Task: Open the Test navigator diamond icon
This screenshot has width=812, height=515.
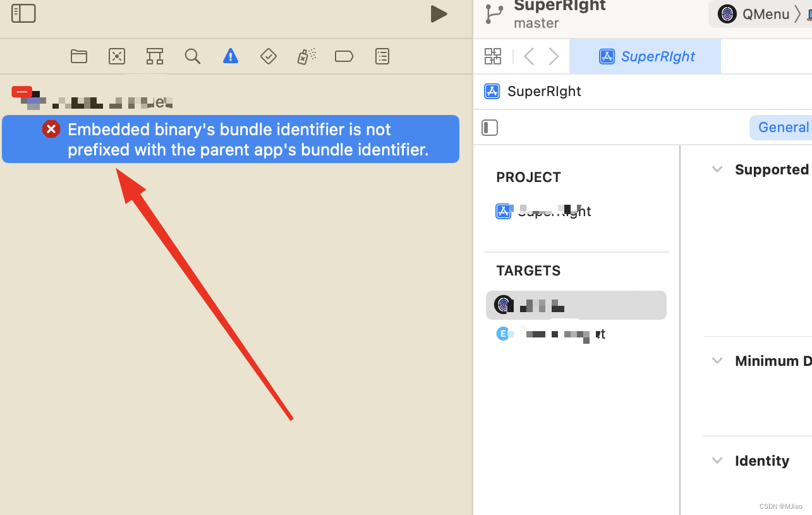Action: [x=268, y=56]
